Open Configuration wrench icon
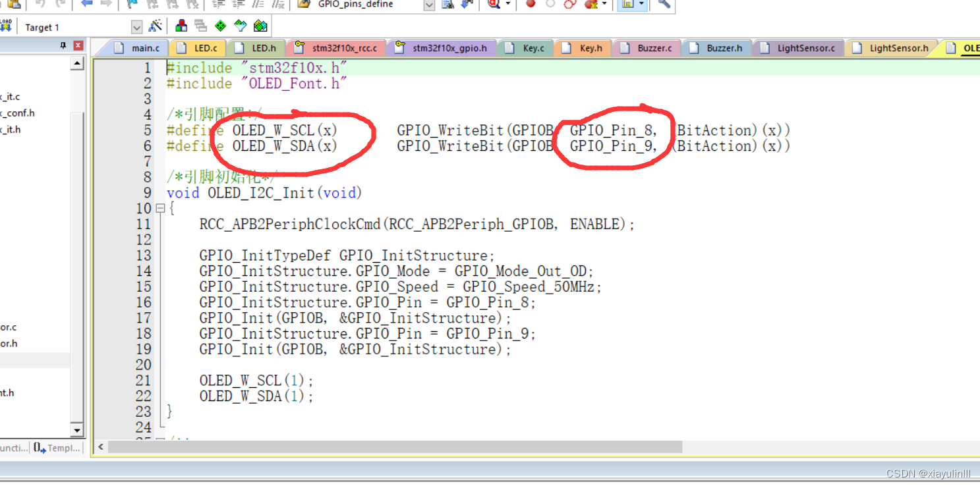The height and width of the screenshot is (486, 980). (664, 4)
